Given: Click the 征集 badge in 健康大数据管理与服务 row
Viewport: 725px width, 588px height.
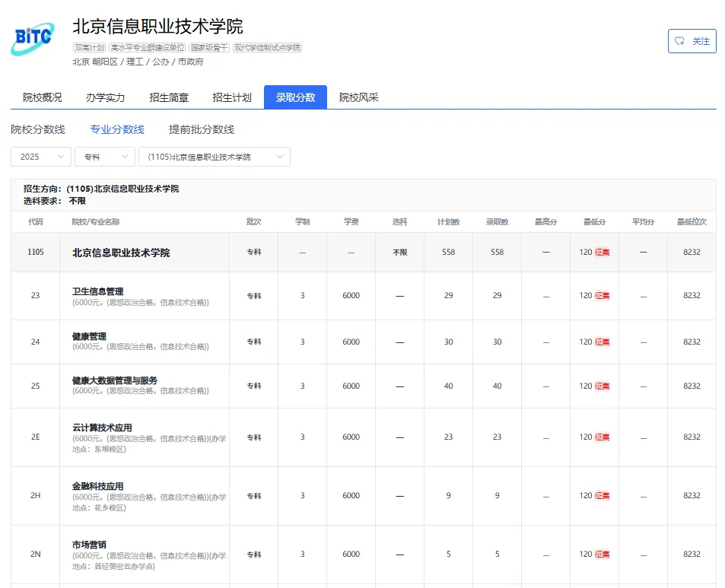Looking at the screenshot, I should (602, 386).
